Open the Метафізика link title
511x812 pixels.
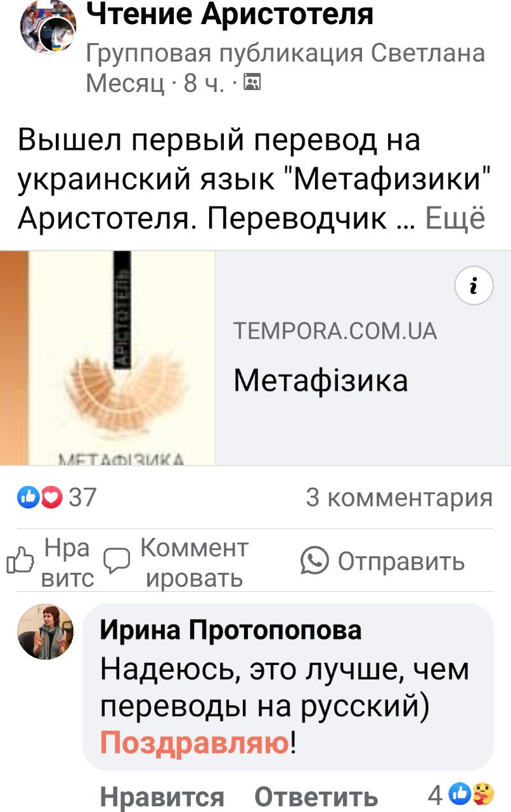coord(321,381)
